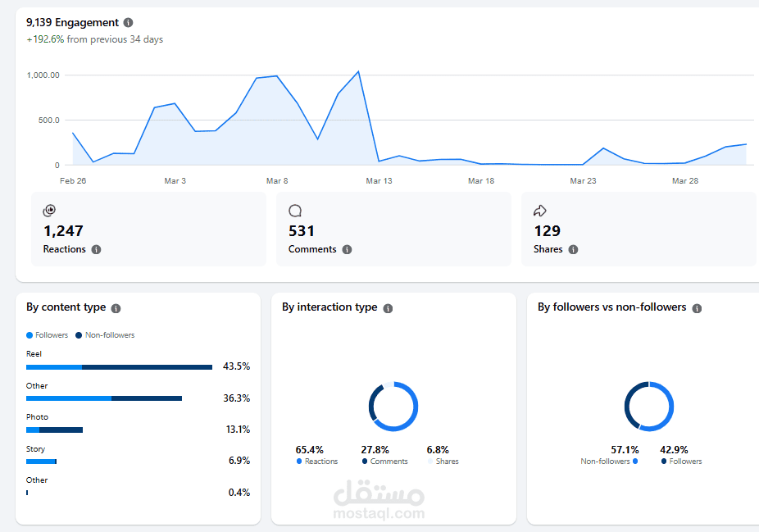Click the 57.1% Non-followers percentage
The height and width of the screenshot is (532, 759).
[625, 450]
